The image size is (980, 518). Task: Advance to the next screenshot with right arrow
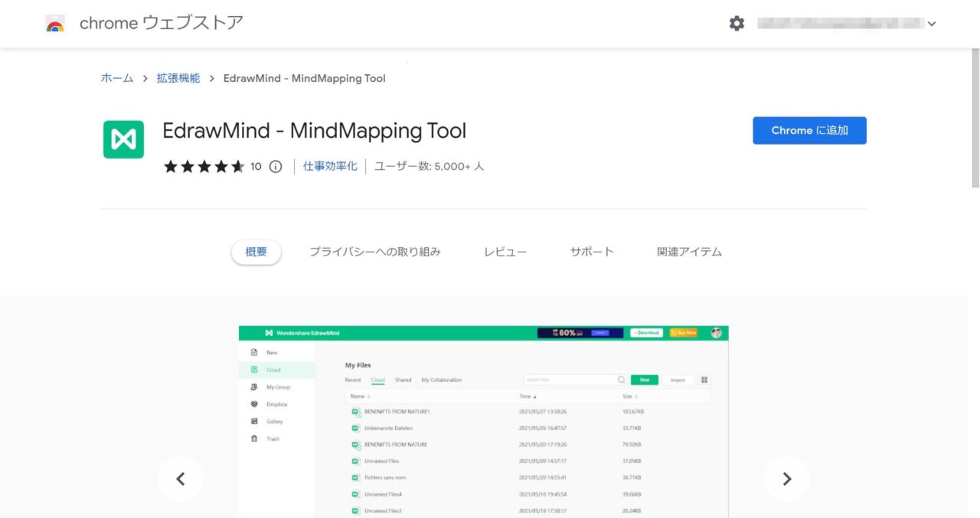click(786, 478)
